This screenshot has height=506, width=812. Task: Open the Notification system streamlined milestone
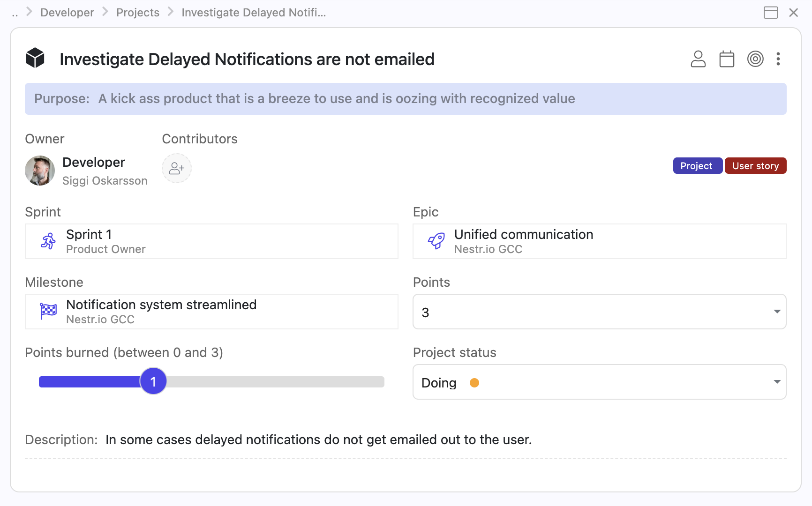pyautogui.click(x=211, y=312)
